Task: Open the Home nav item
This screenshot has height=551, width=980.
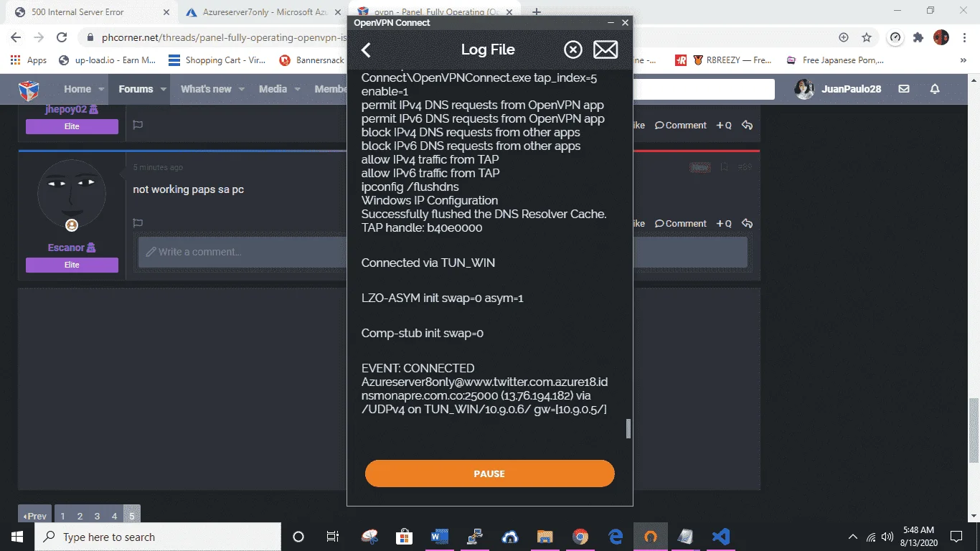Action: (77, 89)
